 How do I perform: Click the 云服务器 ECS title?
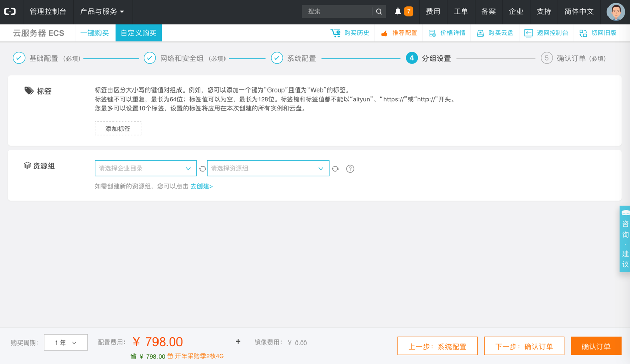pos(39,33)
